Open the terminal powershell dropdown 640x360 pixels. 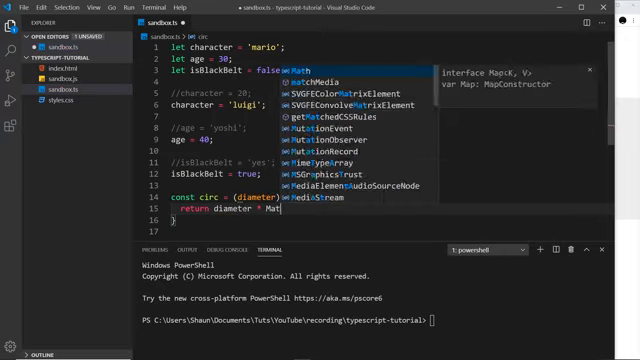coord(488,250)
